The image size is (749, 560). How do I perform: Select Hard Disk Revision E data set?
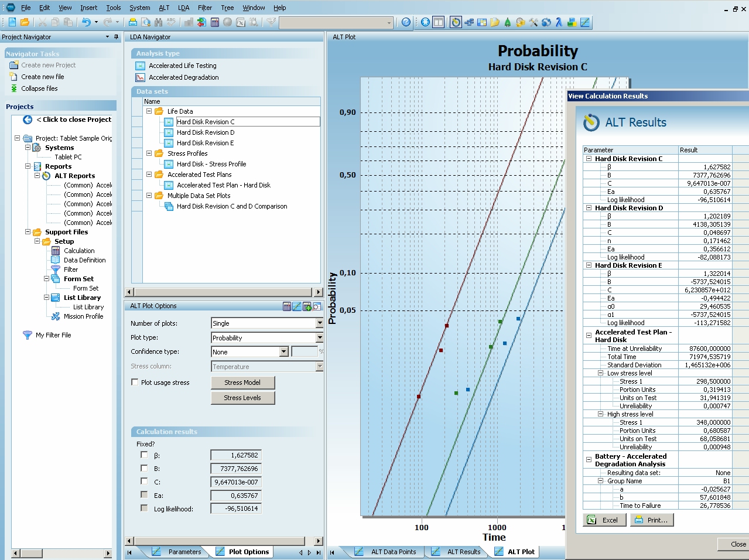[205, 143]
